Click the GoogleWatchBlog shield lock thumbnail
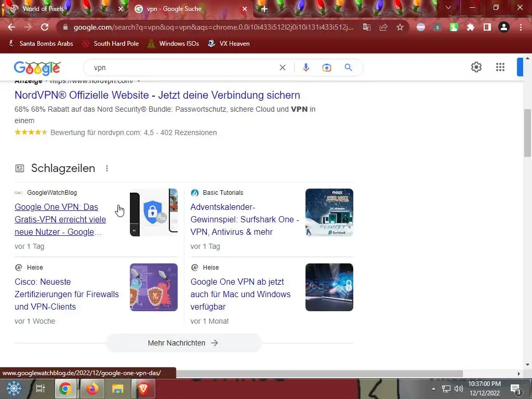 pos(154,212)
